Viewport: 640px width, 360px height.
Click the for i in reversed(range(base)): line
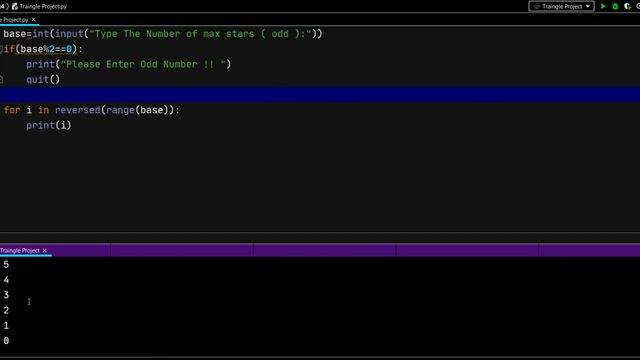pos(91,110)
